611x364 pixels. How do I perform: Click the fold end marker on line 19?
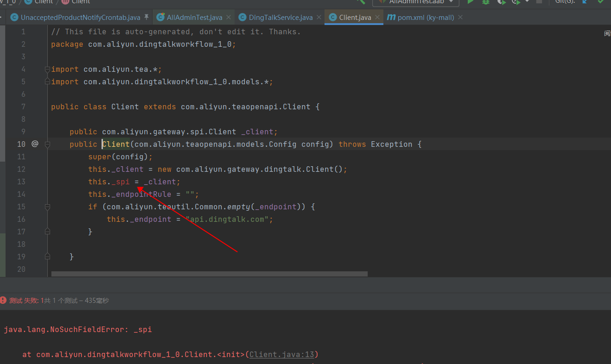point(47,256)
